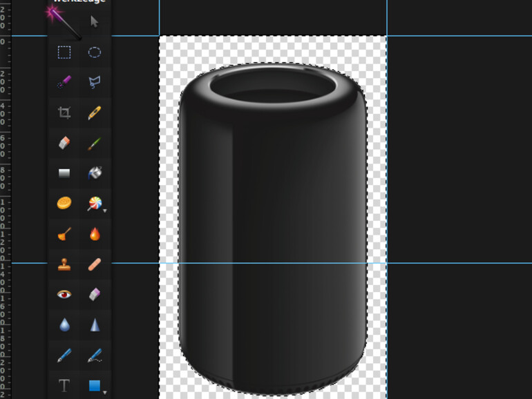Activate the Blur droplet tool
The width and height of the screenshot is (532, 399).
point(64,324)
